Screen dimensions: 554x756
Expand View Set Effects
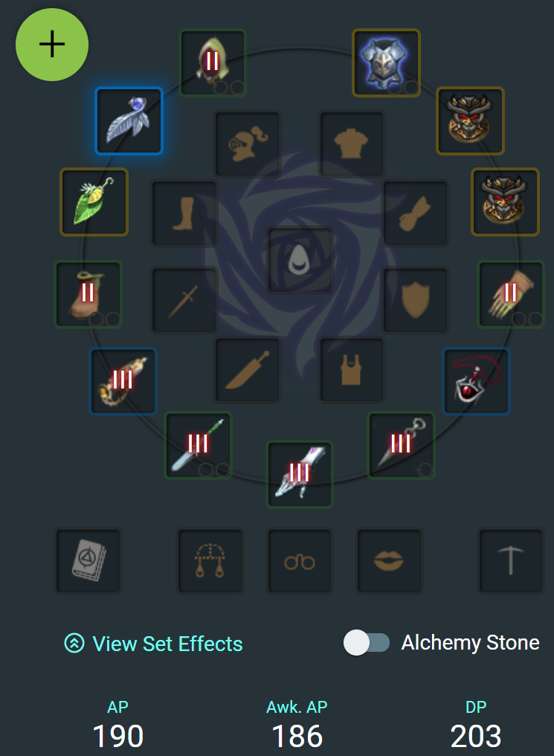[154, 644]
